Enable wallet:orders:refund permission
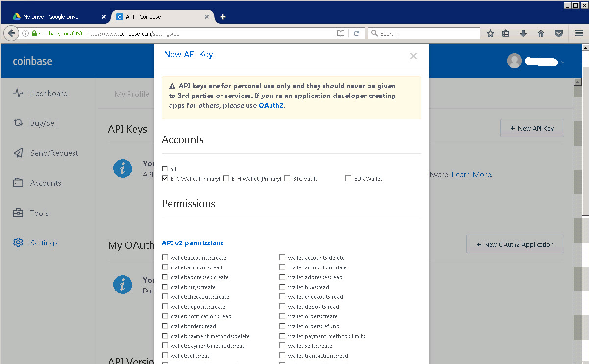589x364 pixels. coord(282,326)
